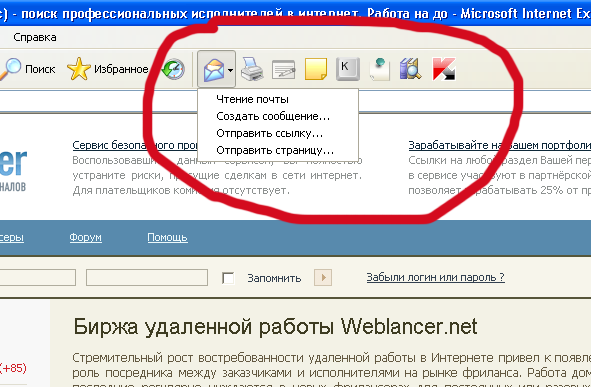This screenshot has height=387, width=591.
Task: Expand the Mail button dropdown arrow
Action: pos(230,70)
